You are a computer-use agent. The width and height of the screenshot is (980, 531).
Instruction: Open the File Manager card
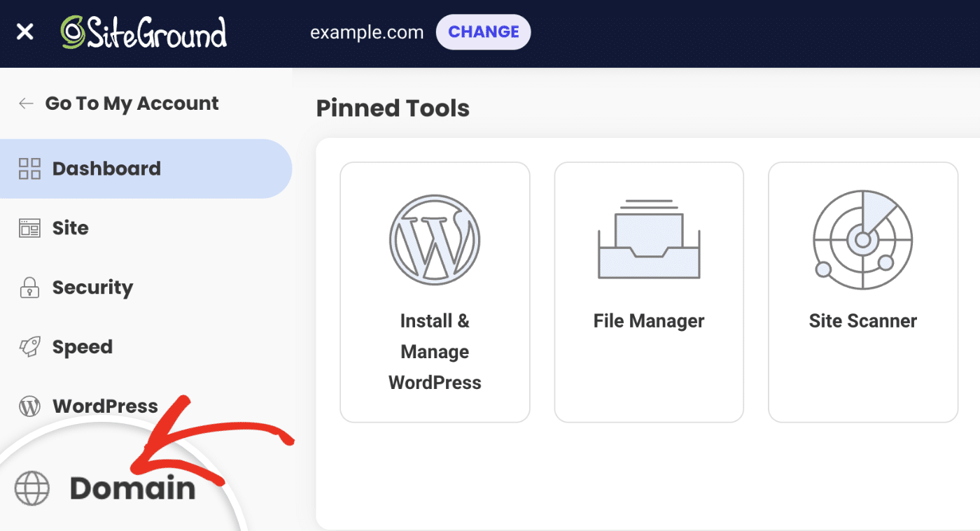coord(648,292)
